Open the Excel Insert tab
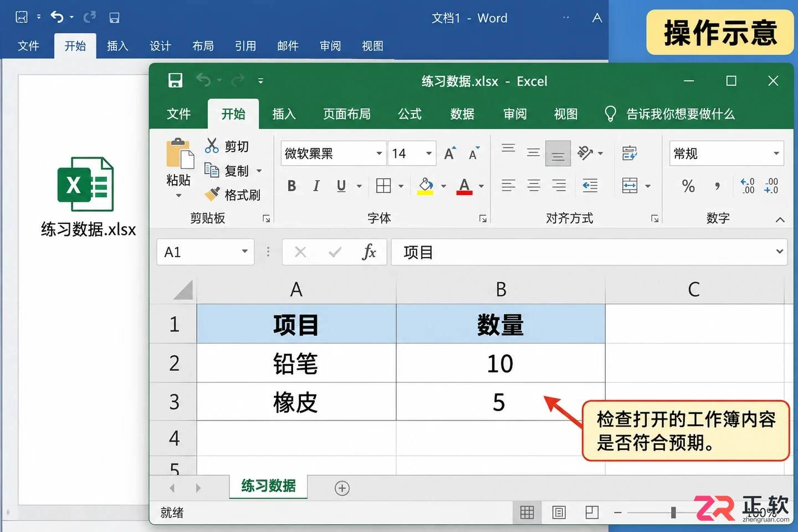798x532 pixels. click(x=284, y=114)
